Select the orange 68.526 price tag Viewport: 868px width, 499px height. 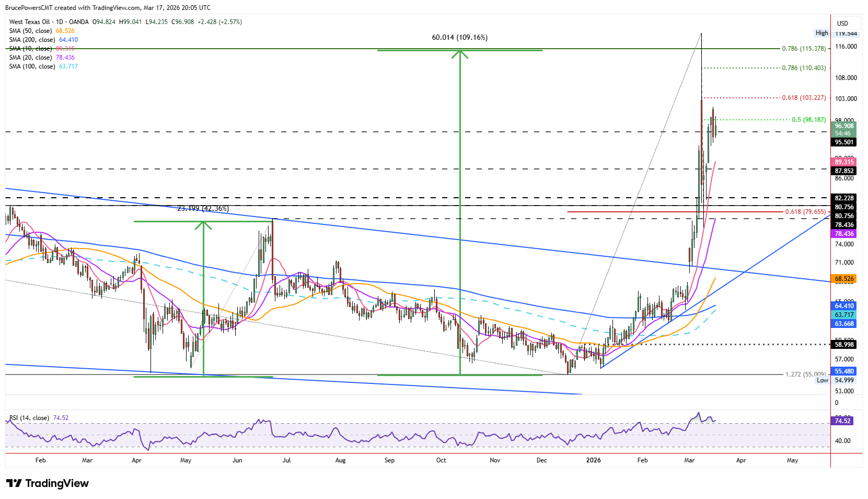pos(843,279)
